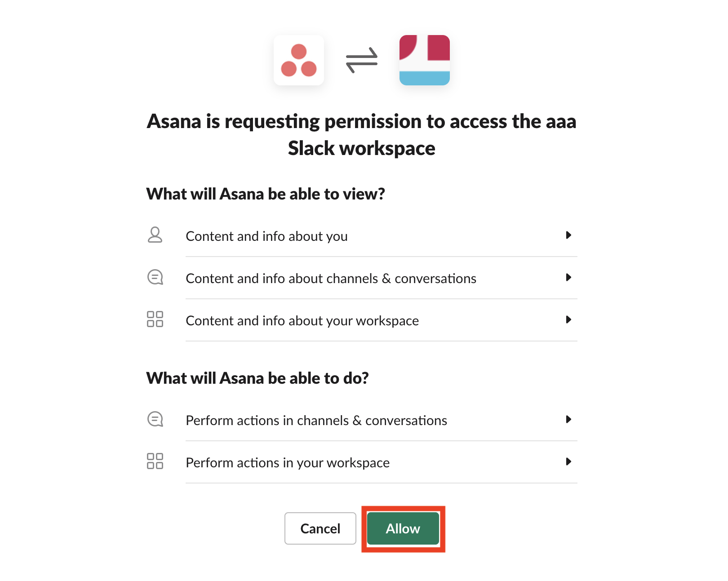Expand channels & conversations content details

click(569, 278)
